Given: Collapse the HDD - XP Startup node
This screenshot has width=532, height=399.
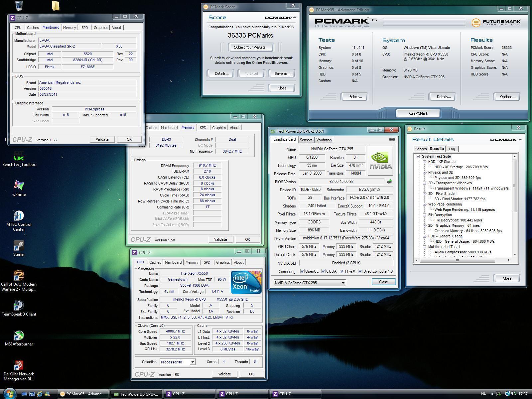Looking at the screenshot, I should (425, 162).
